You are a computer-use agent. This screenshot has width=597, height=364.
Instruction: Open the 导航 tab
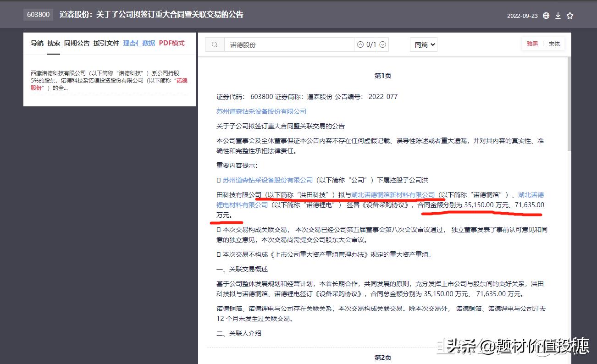pos(37,43)
